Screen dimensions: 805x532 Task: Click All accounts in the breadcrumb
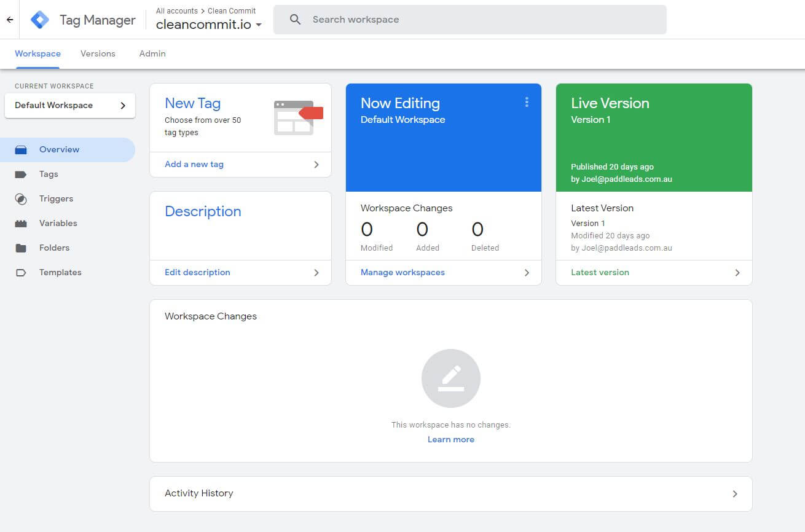tap(177, 11)
